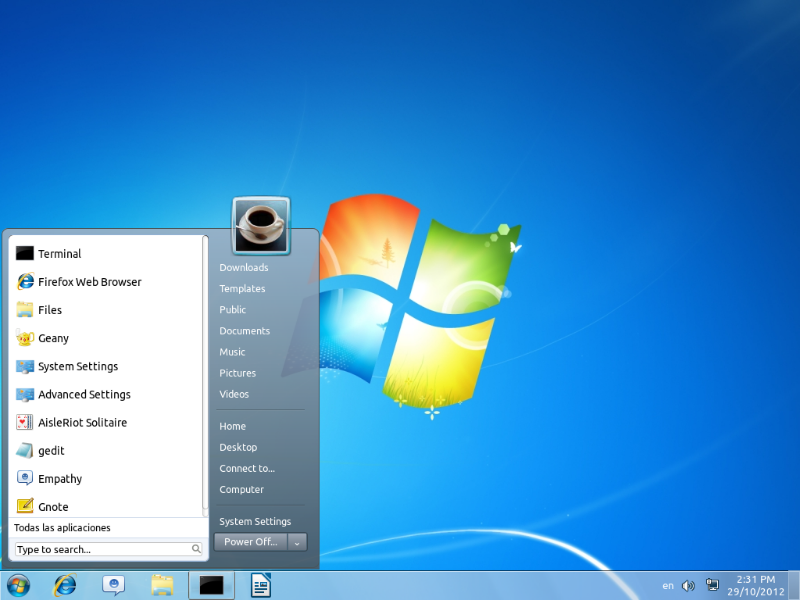Show Todas las aplicaciones list
This screenshot has width=800, height=600.
pos(62,527)
